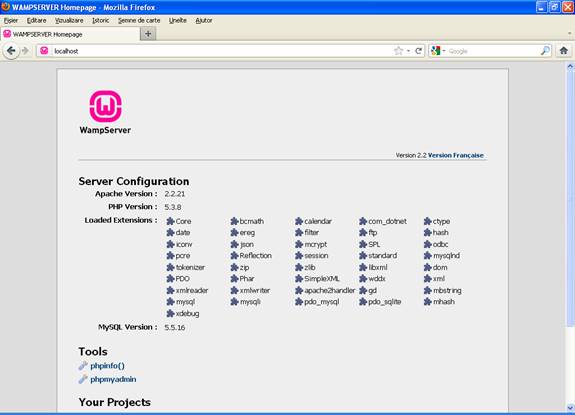Image resolution: width=575 pixels, height=415 pixels.
Task: Click the Your Projects heading
Action: click(114, 402)
